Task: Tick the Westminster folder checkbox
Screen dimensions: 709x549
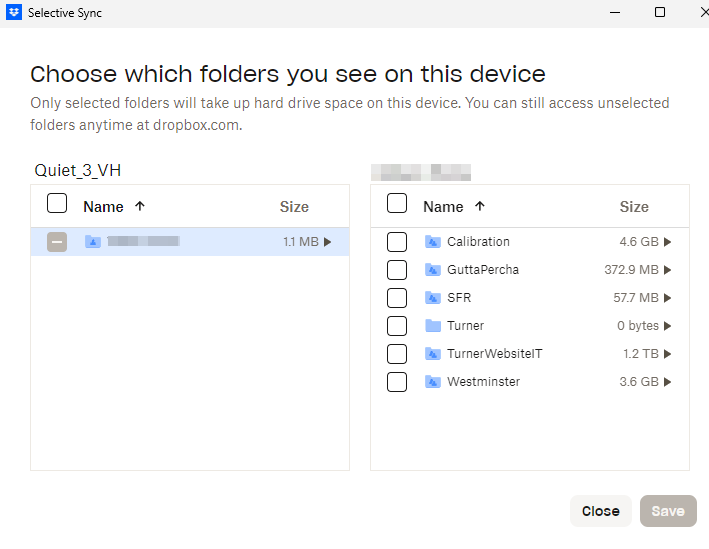Action: point(397,382)
